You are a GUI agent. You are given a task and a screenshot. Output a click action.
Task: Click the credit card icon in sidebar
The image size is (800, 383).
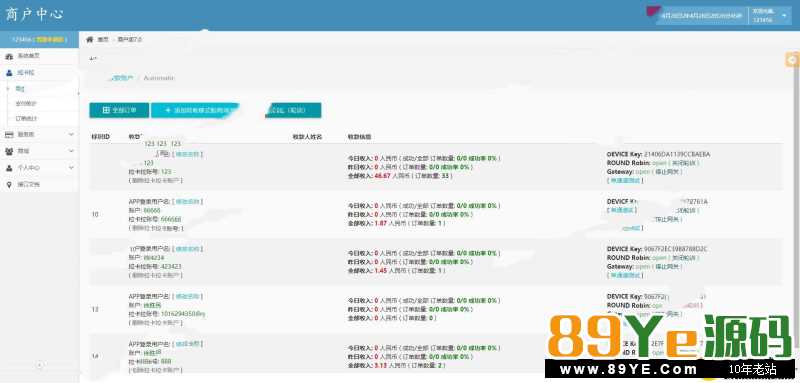click(x=9, y=135)
